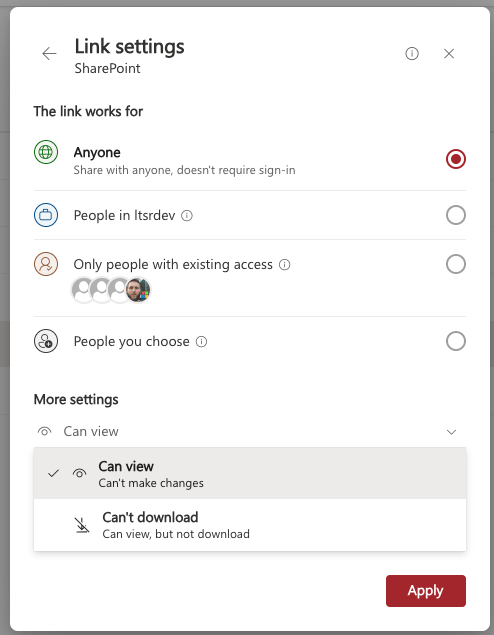
Task: Show info tooltip for People in Itsrdev
Action: [x=187, y=215]
